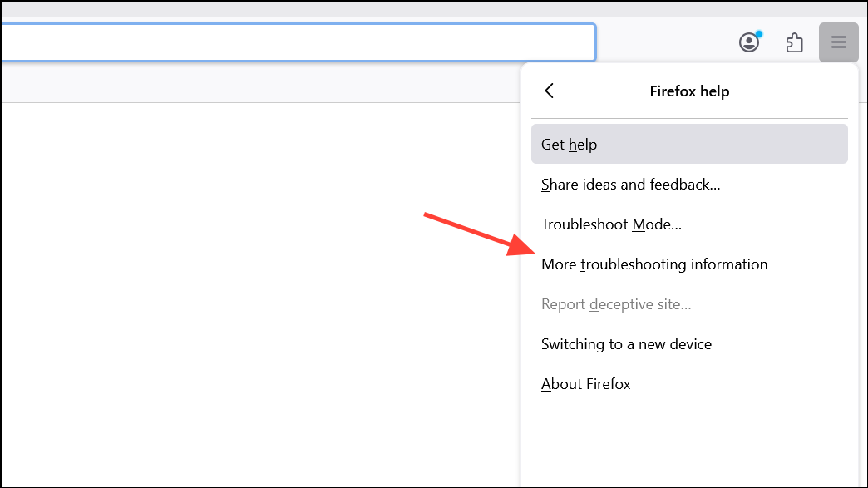Open Share ideas and feedback… item
The height and width of the screenshot is (488, 868).
click(x=689, y=185)
